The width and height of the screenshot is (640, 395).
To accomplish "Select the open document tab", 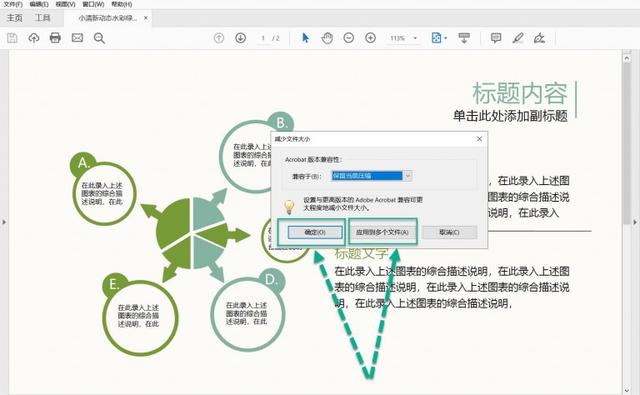I will pos(107,18).
